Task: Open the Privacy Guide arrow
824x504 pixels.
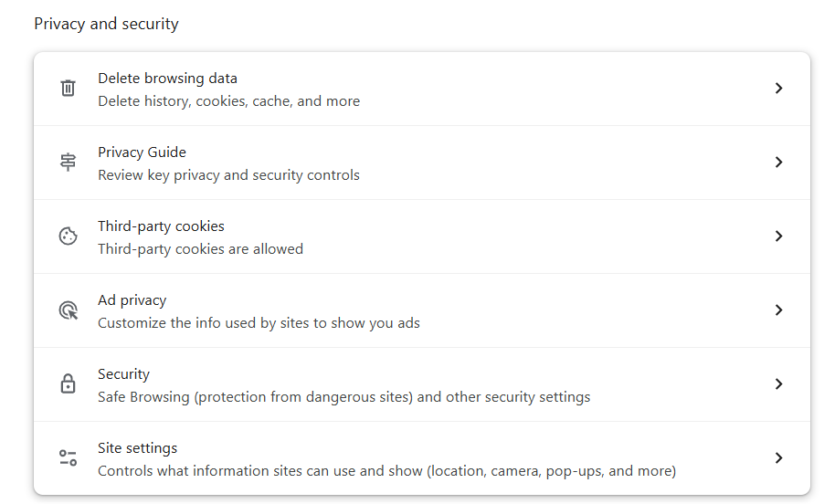Action: point(778,163)
